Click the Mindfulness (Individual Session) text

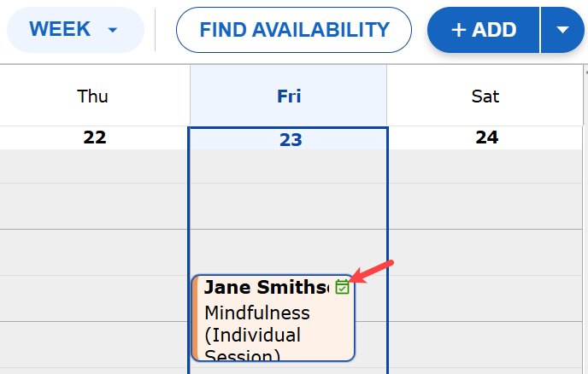(256, 334)
